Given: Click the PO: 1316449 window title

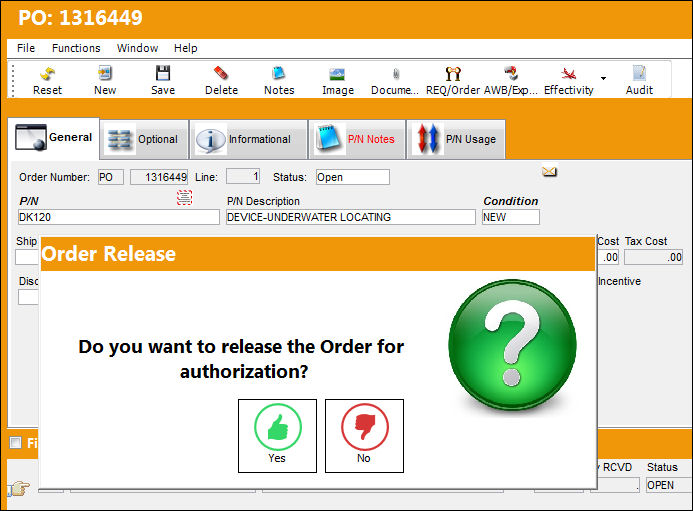Looking at the screenshot, I should pyautogui.click(x=80, y=18).
